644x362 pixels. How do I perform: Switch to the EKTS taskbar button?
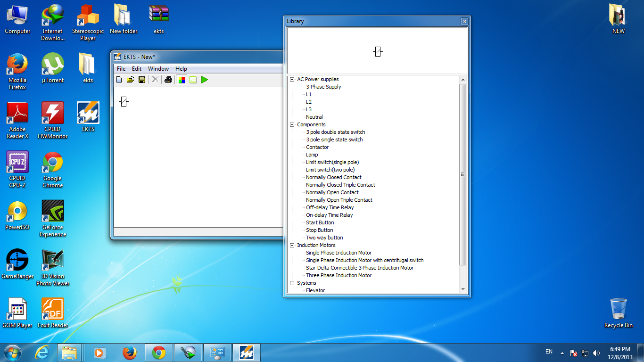click(247, 353)
